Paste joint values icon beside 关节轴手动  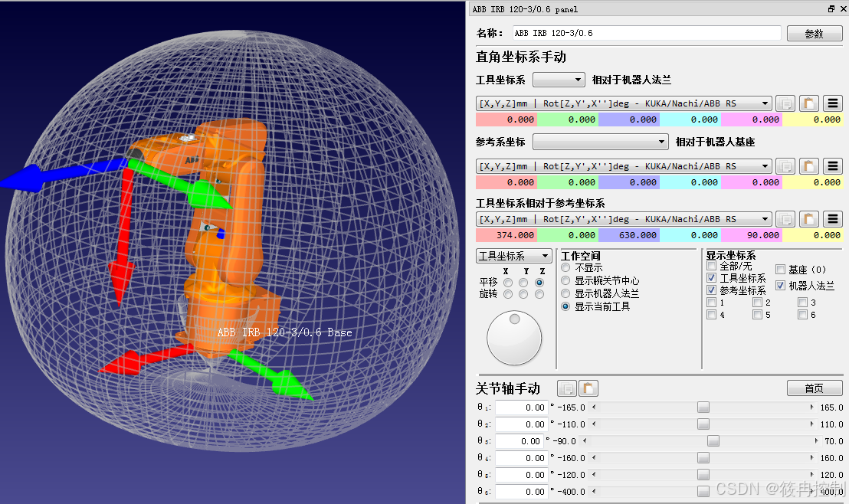[x=588, y=388]
